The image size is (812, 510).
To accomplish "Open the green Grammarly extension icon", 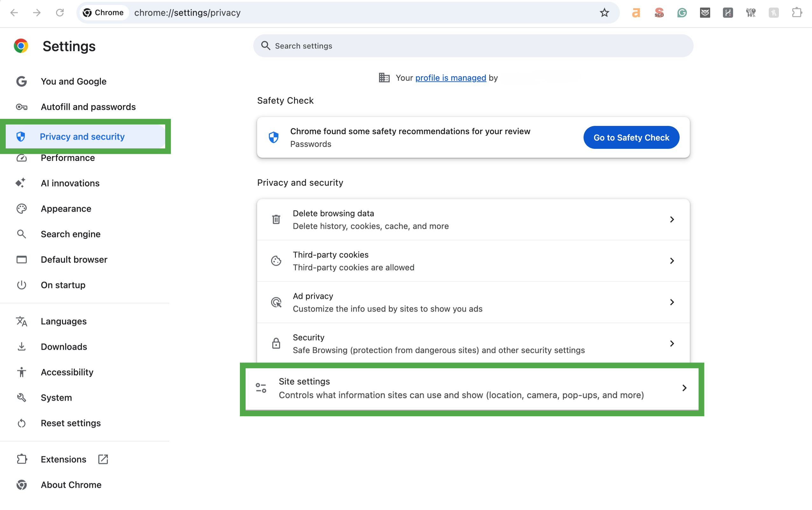I will coord(682,13).
